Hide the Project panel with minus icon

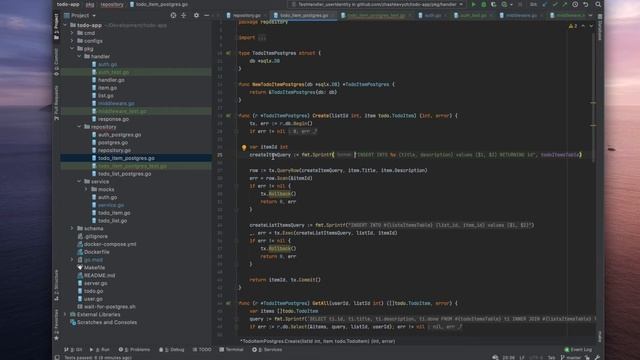[207, 16]
